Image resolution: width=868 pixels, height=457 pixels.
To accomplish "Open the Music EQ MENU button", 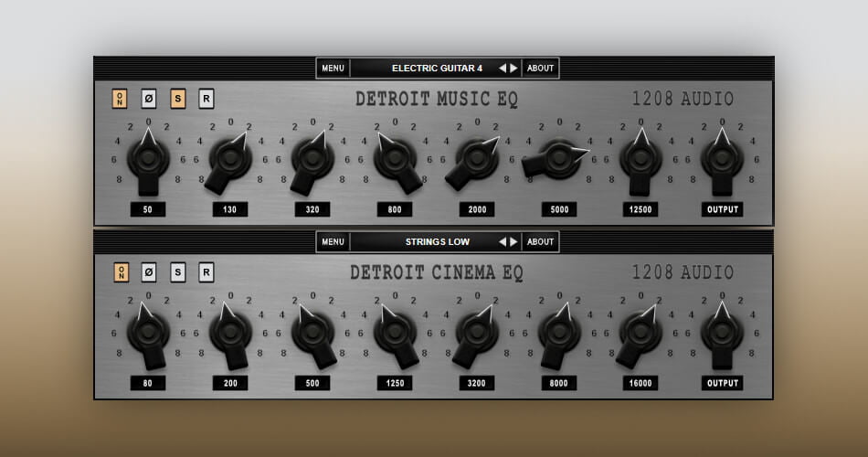I will (333, 69).
